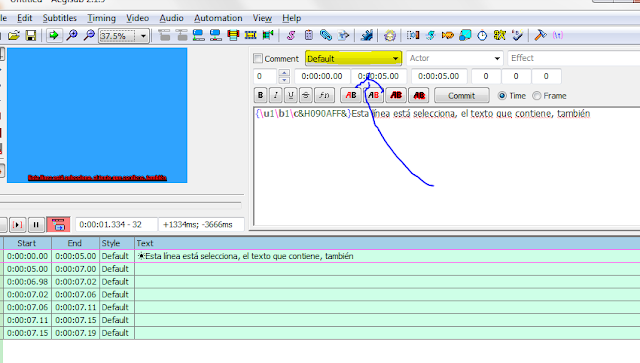Open Timing Post-Processor stopwatch icon
640x363 pixels.
click(482, 36)
